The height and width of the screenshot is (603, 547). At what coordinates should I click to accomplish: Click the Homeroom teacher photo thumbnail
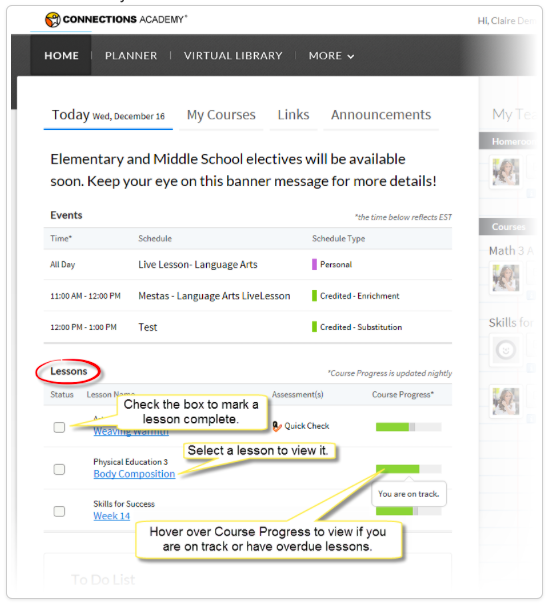506,172
